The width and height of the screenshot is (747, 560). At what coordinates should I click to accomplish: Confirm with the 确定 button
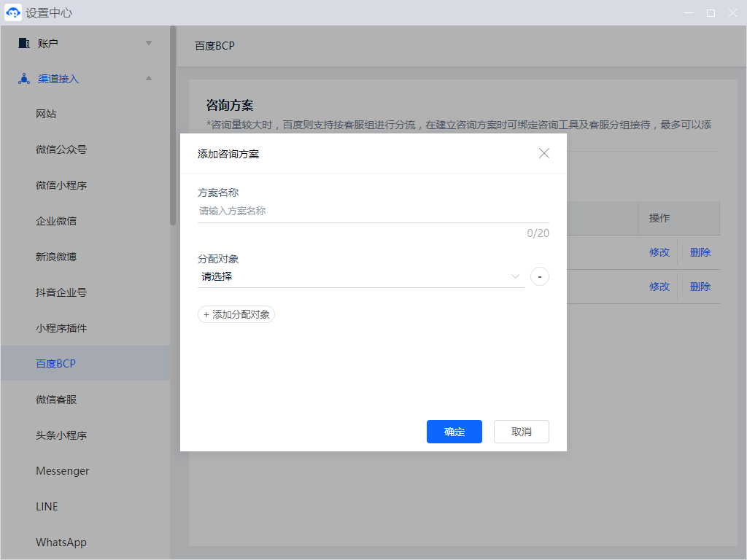click(454, 432)
